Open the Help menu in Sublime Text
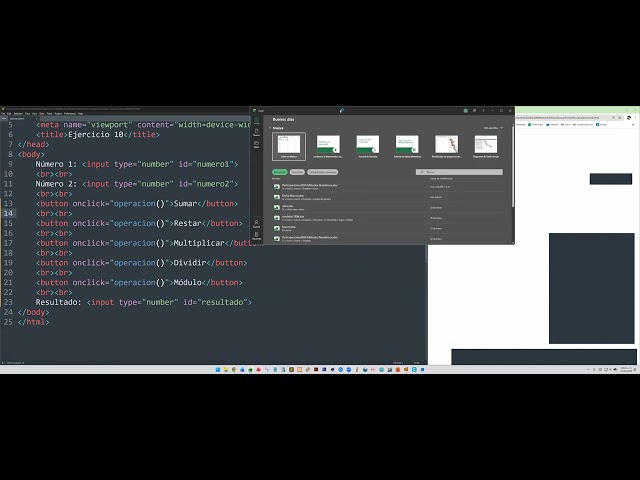The height and width of the screenshot is (480, 640). (80, 113)
